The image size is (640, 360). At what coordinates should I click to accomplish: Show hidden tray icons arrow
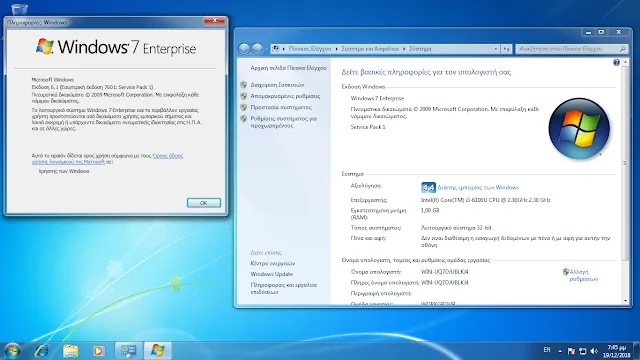[x=560, y=351]
